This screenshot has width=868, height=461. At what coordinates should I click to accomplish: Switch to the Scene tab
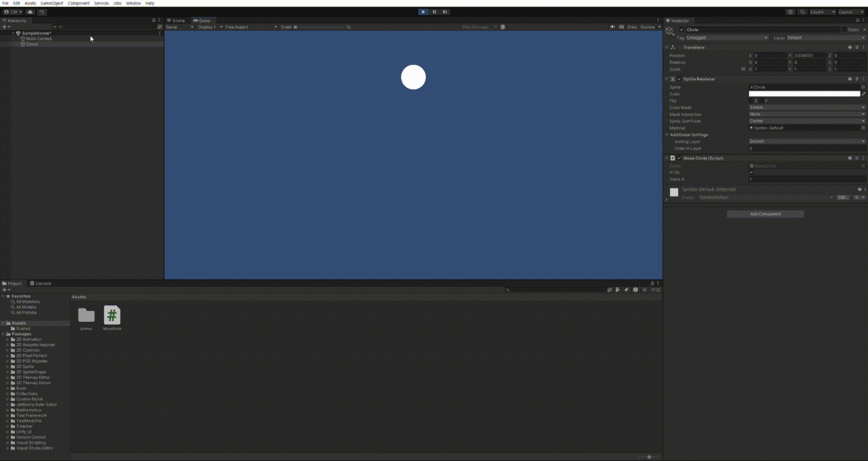(x=176, y=20)
